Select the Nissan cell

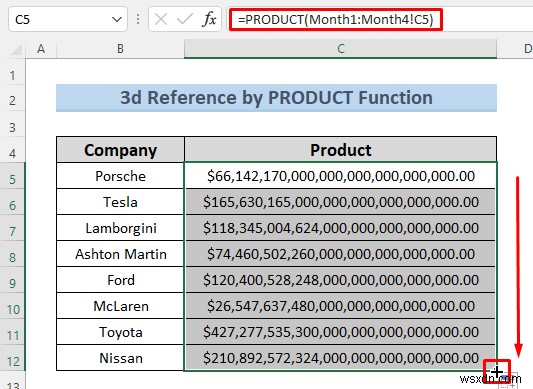pyautogui.click(x=120, y=358)
